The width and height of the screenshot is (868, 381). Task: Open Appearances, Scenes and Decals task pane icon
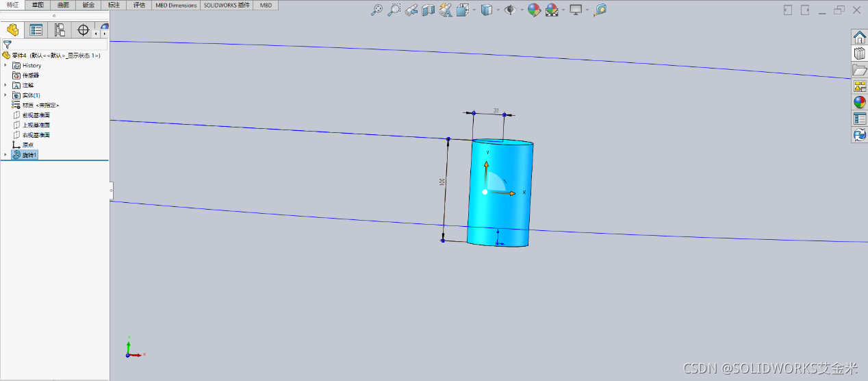(860, 103)
